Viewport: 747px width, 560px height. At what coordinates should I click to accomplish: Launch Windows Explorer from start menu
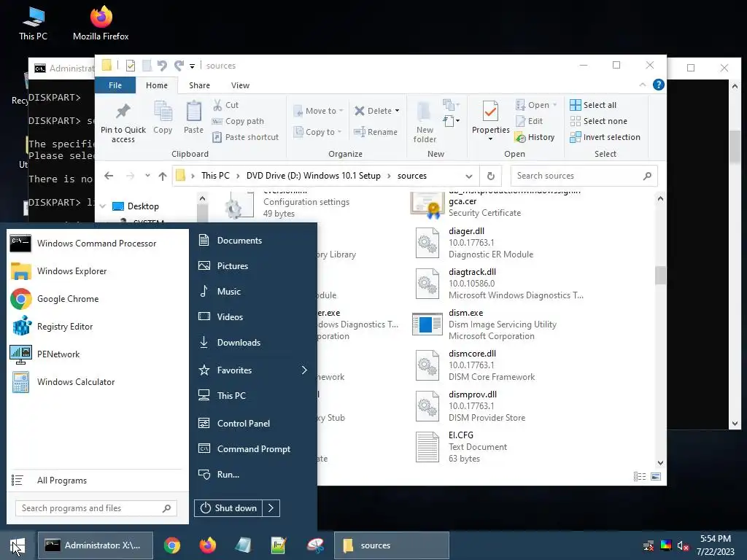[97, 271]
